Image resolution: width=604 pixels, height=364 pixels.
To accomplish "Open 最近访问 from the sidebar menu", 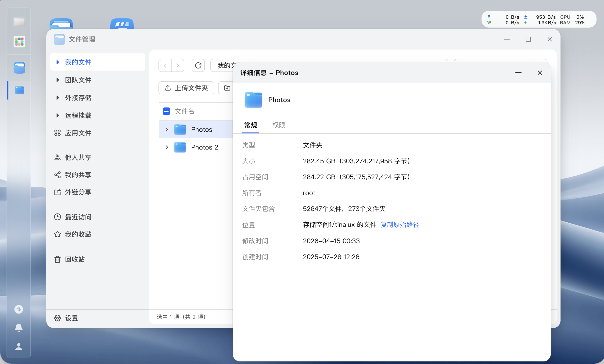I will [78, 217].
